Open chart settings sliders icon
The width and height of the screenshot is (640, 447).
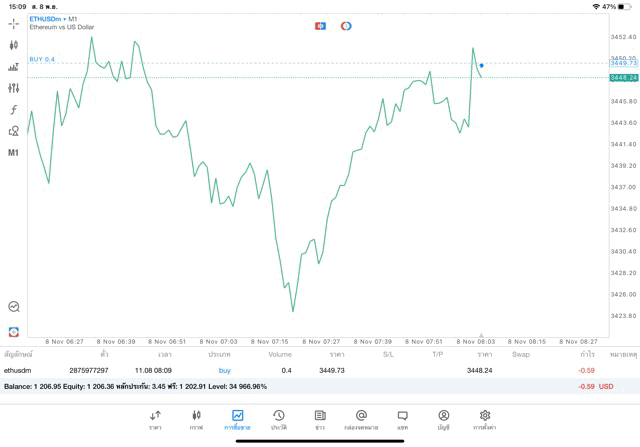(x=14, y=88)
